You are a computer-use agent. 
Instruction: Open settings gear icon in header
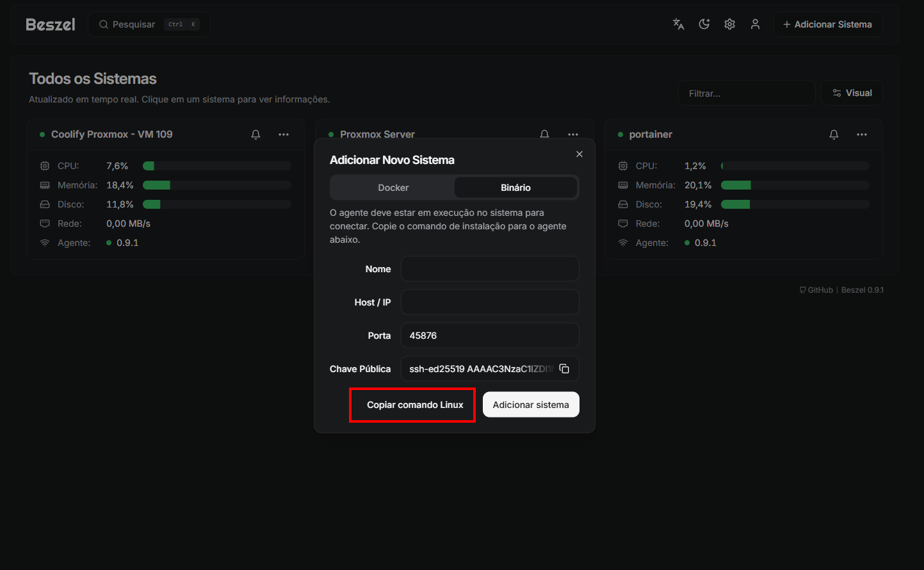[x=729, y=24]
